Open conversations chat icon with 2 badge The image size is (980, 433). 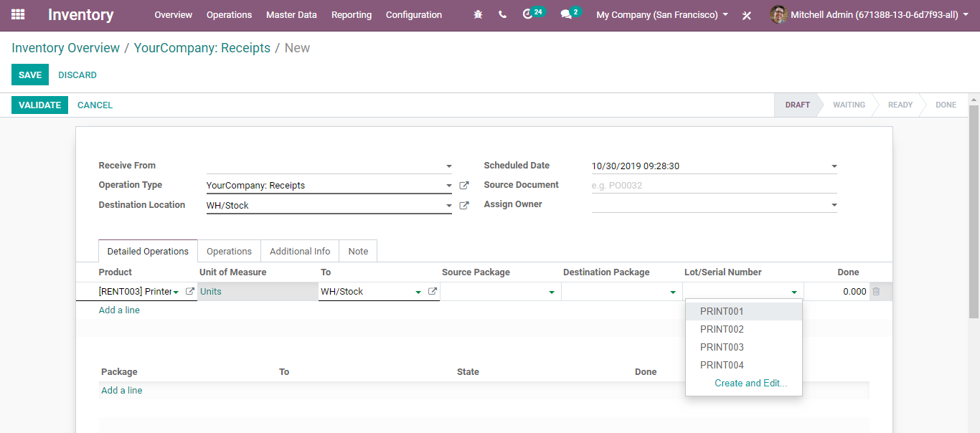(x=571, y=14)
